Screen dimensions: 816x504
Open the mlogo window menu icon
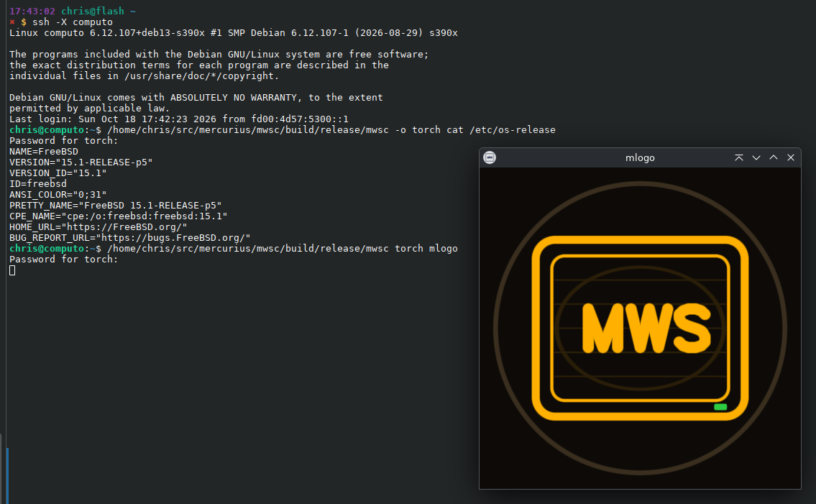tap(489, 157)
